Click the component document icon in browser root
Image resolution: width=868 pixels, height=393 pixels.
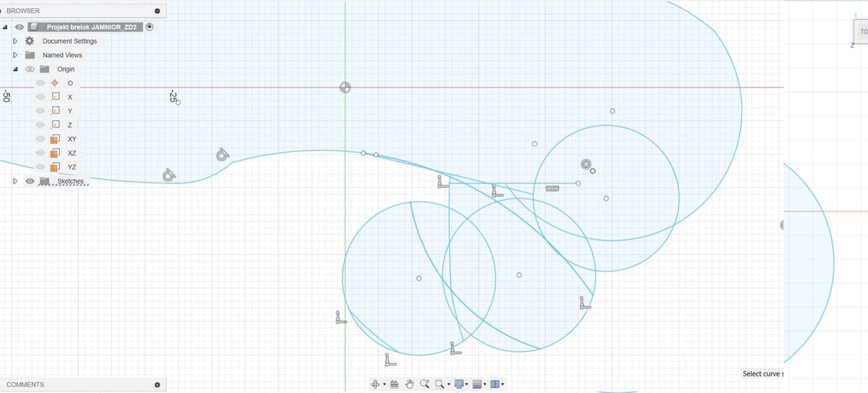(33, 27)
